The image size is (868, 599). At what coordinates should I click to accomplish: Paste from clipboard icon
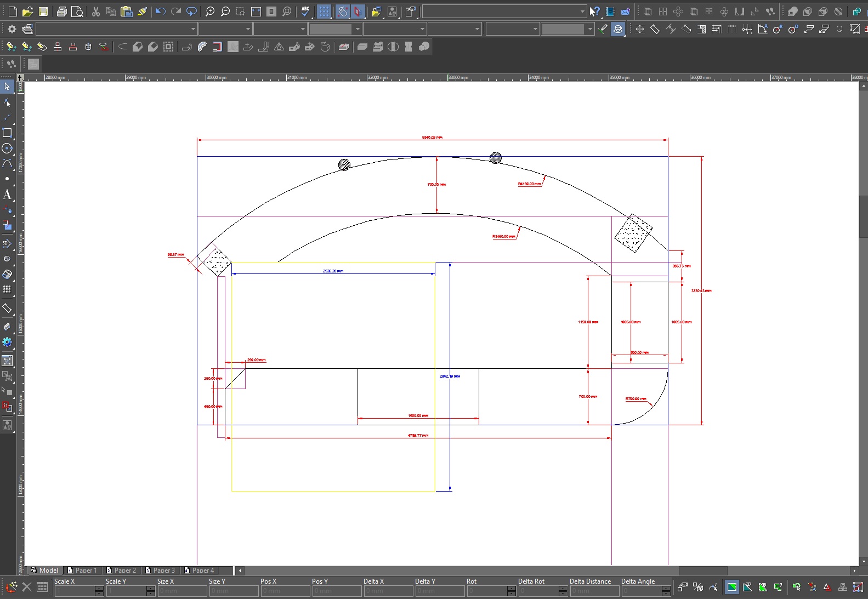click(127, 12)
